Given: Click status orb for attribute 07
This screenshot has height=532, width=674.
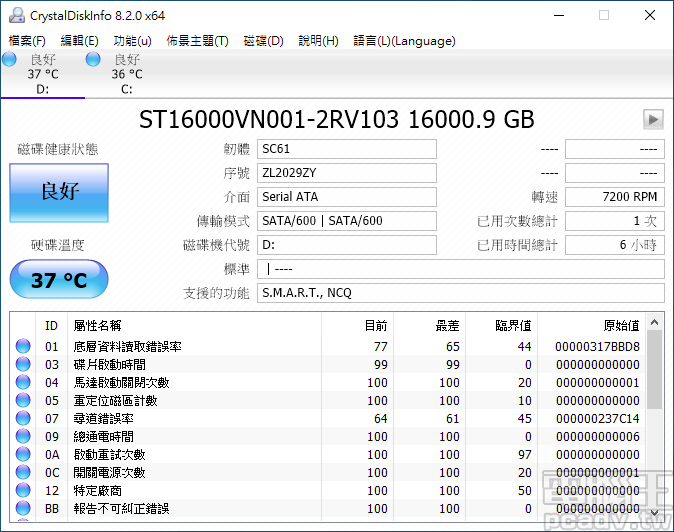Looking at the screenshot, I should (23, 419).
